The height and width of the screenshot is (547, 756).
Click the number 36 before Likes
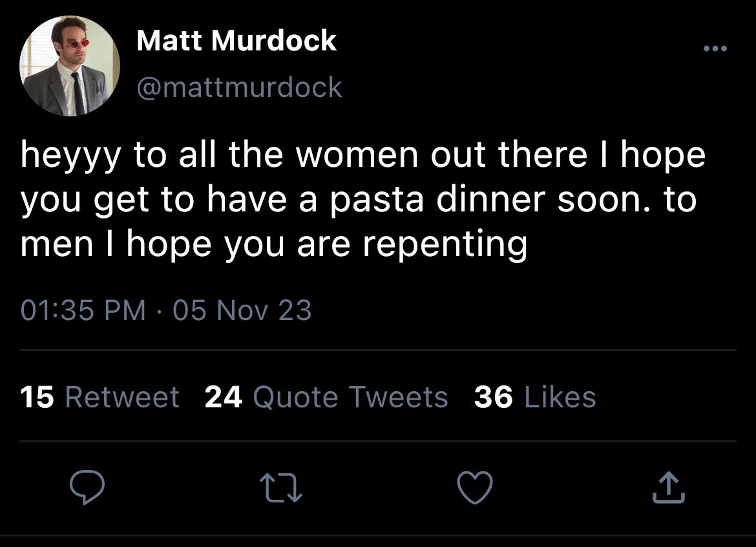click(x=493, y=397)
